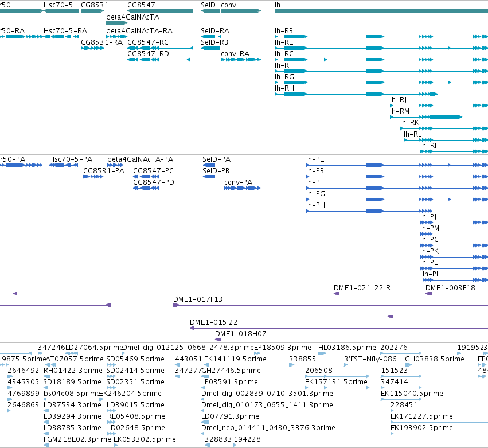Select the Ih-RE transcript label

(x=283, y=42)
